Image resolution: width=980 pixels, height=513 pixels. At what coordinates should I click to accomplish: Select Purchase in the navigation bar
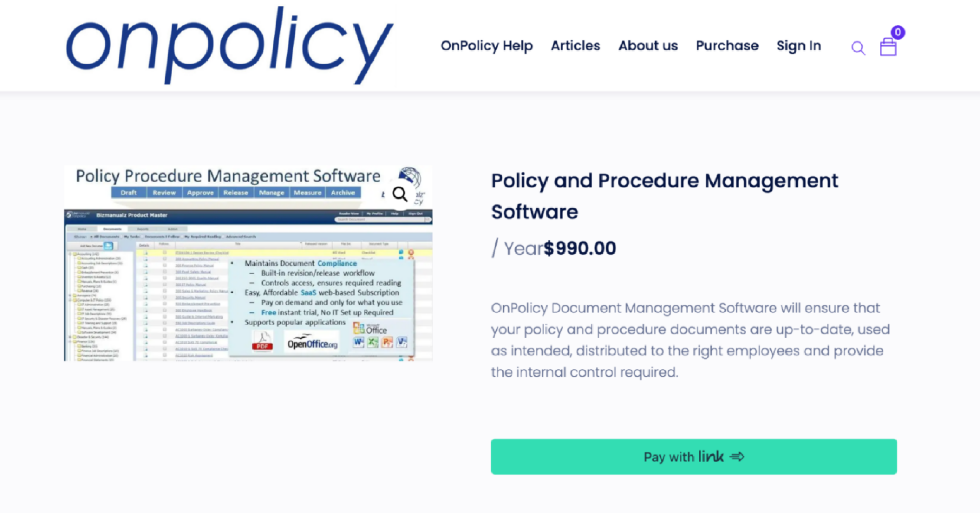[727, 46]
